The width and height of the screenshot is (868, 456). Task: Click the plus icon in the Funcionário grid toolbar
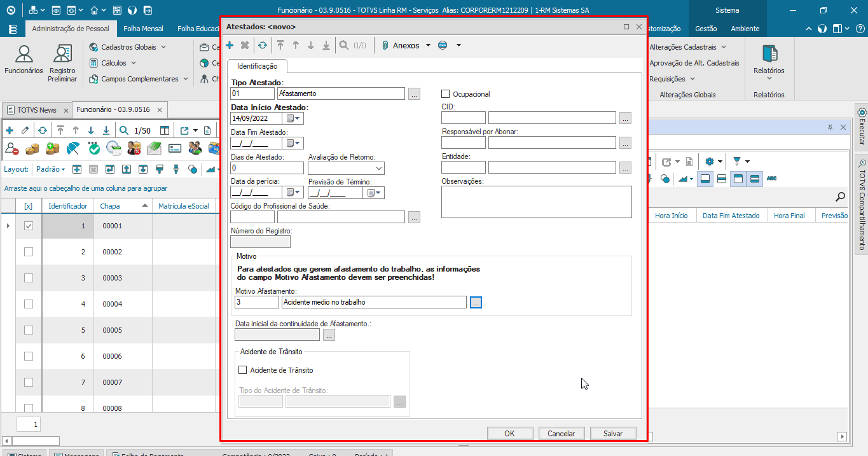(10, 130)
